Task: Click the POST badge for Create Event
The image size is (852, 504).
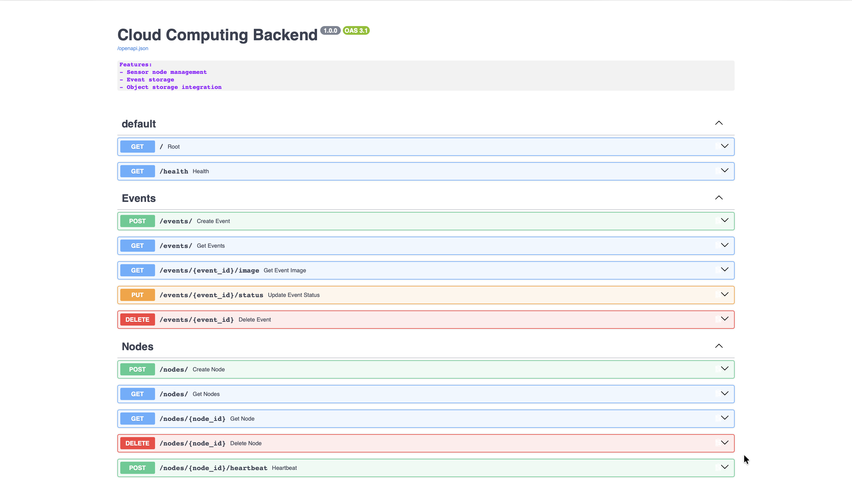Action: 138,221
